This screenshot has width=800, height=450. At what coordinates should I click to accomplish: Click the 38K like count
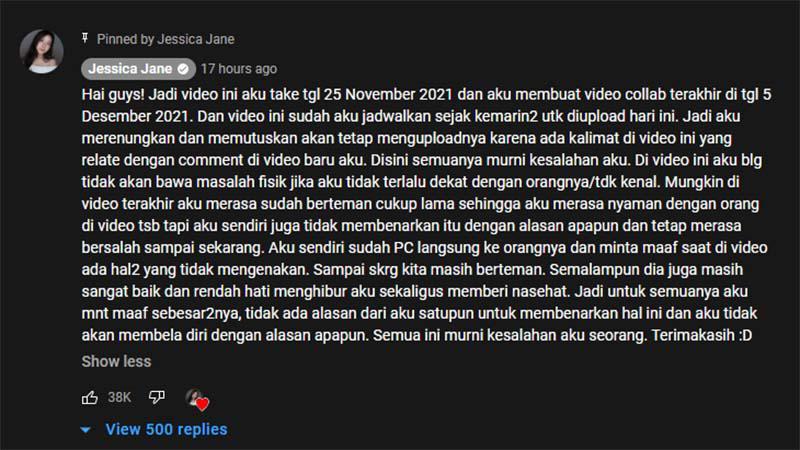pyautogui.click(x=119, y=397)
